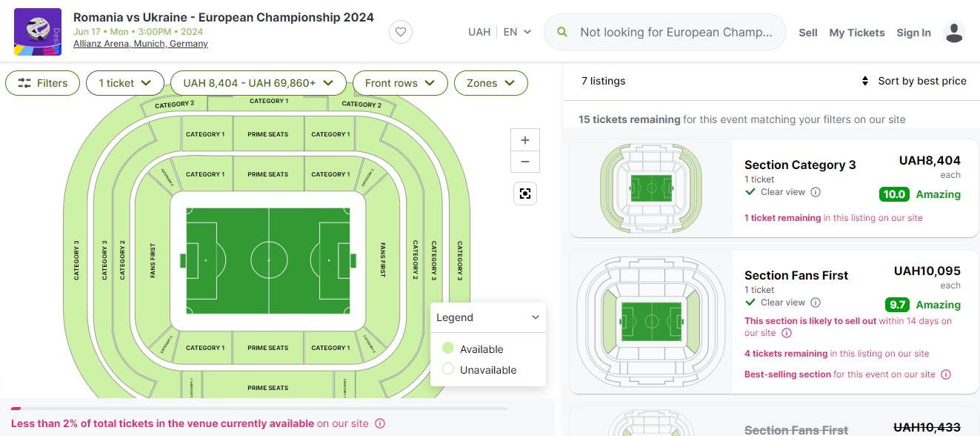Click the info icon beside Best-selling section
Viewport: 980px width, 436px height.
945,374
